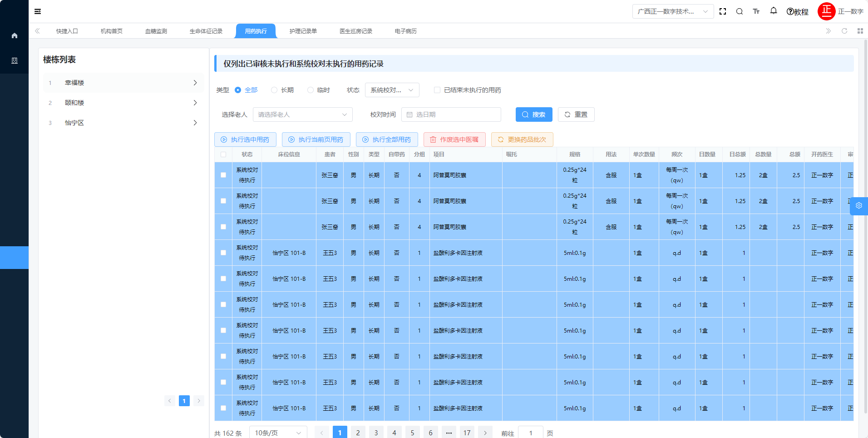The width and height of the screenshot is (868, 438).
Task: Click the second sidebar icon below home
Action: tap(15, 60)
